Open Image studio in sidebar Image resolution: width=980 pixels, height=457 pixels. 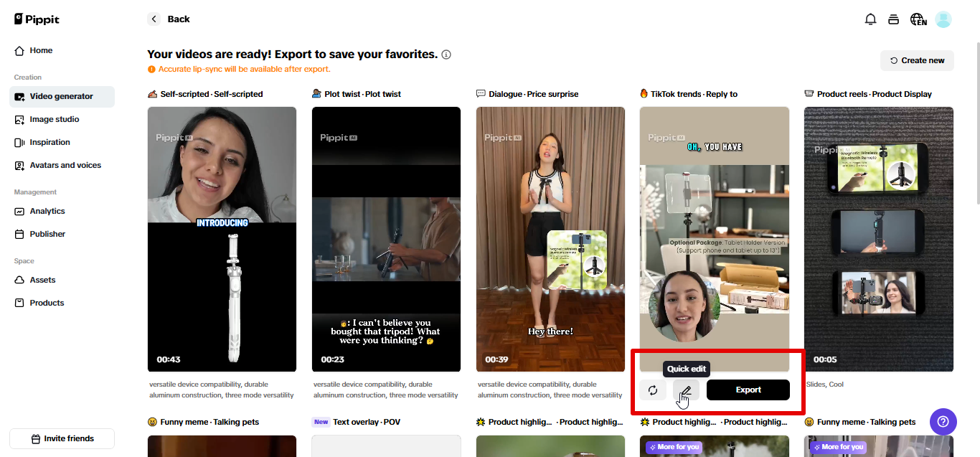coord(62,119)
